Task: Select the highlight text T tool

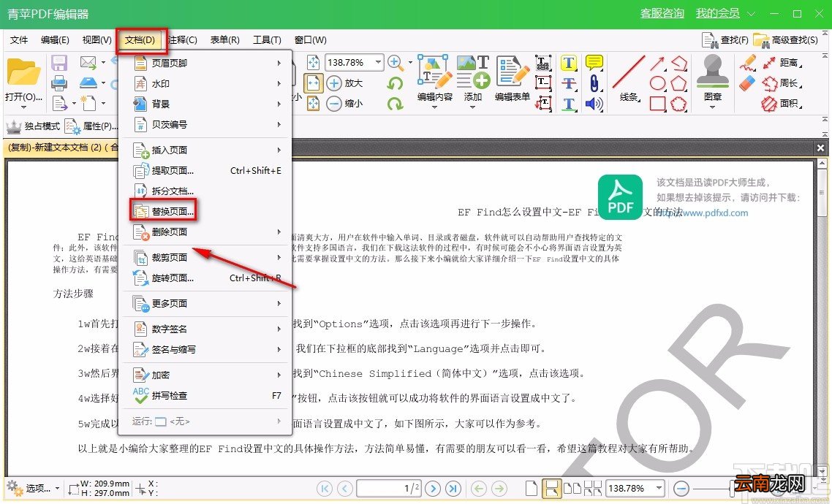Action: click(x=569, y=63)
